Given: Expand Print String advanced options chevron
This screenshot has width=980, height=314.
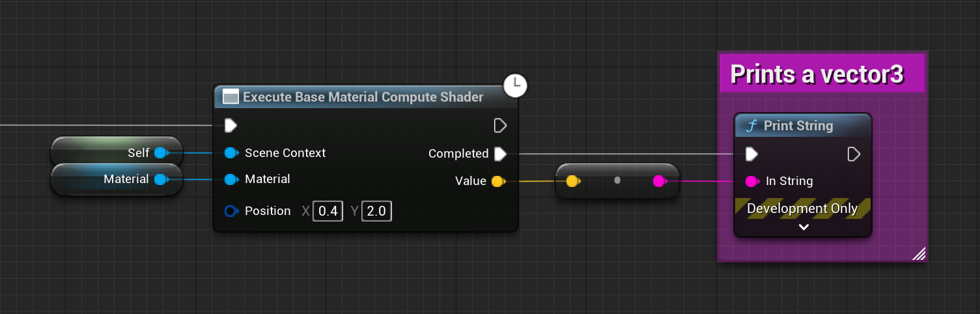Looking at the screenshot, I should click(x=804, y=227).
